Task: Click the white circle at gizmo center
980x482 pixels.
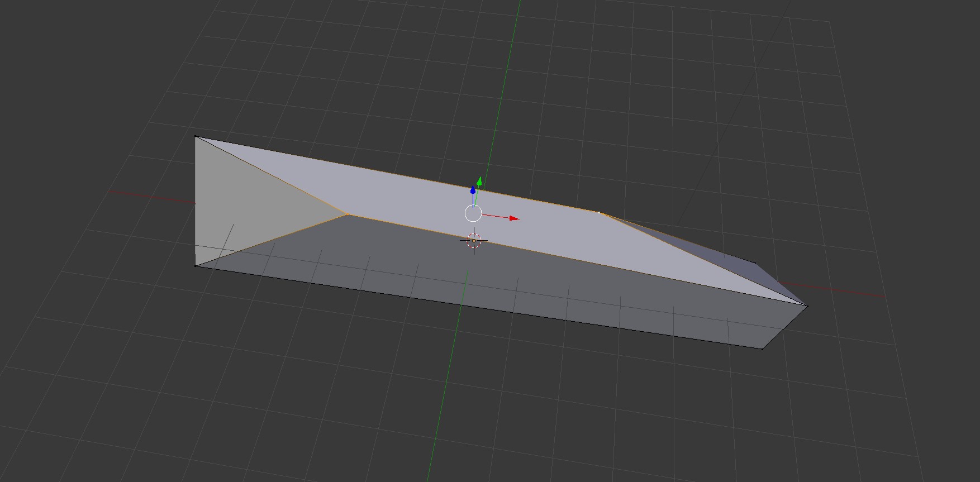Action: 473,213
